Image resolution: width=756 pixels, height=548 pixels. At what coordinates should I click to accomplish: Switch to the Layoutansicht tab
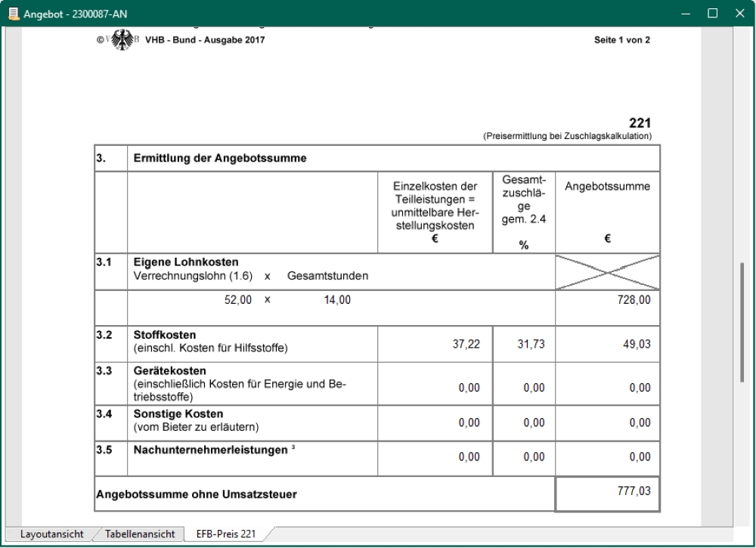pos(51,534)
